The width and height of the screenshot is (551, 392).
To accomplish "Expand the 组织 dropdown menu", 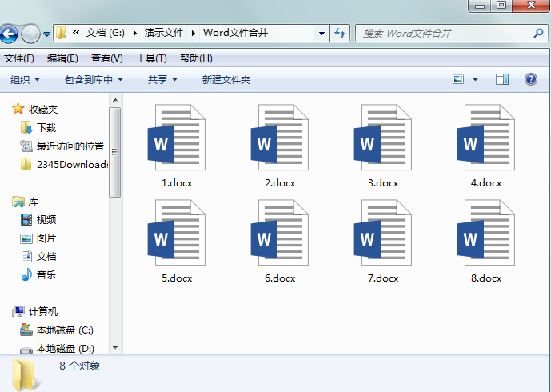I will 25,79.
